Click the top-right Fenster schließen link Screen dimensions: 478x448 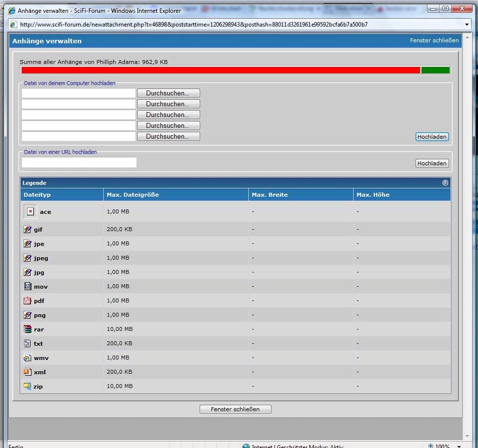click(434, 40)
